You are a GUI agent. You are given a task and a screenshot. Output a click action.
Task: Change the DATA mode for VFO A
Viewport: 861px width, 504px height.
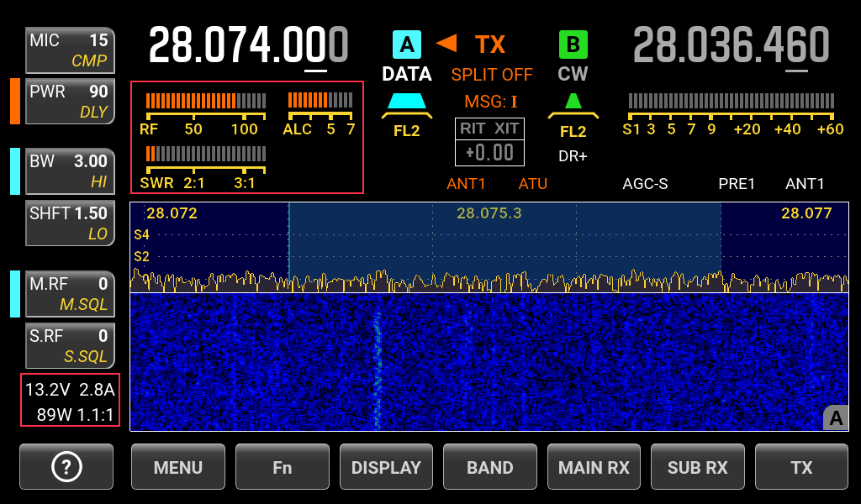pyautogui.click(x=407, y=74)
